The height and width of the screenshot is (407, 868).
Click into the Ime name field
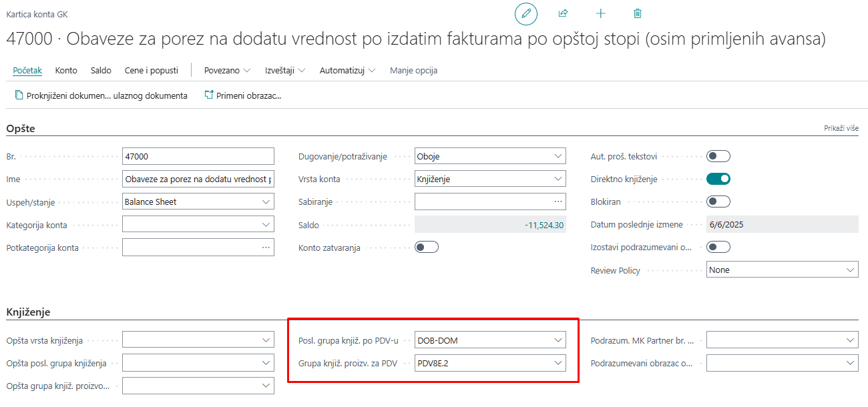198,178
